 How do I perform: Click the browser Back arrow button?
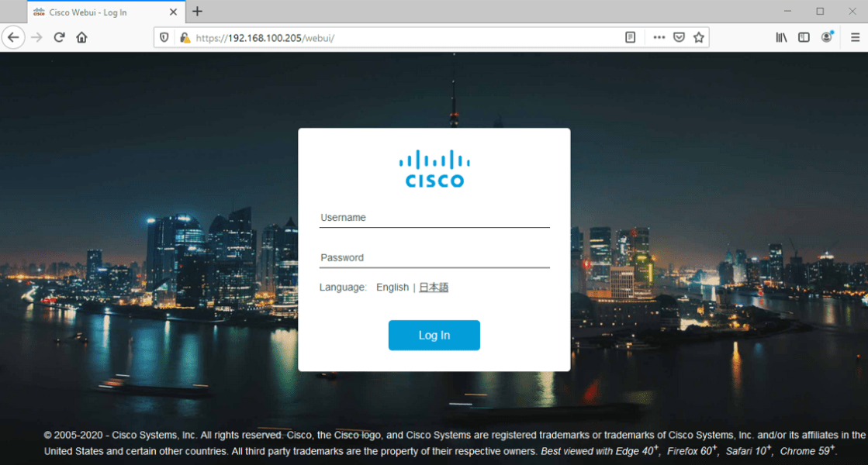click(x=13, y=38)
